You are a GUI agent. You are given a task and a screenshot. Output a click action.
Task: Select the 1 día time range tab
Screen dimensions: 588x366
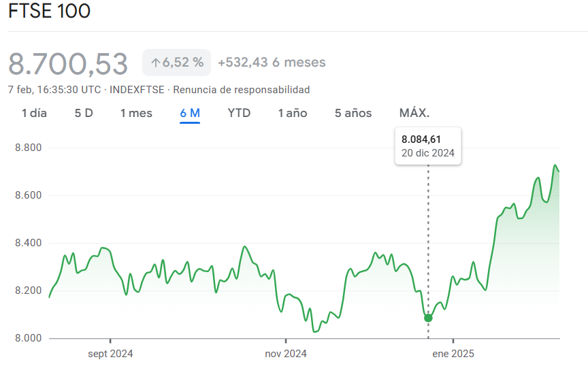tap(34, 113)
